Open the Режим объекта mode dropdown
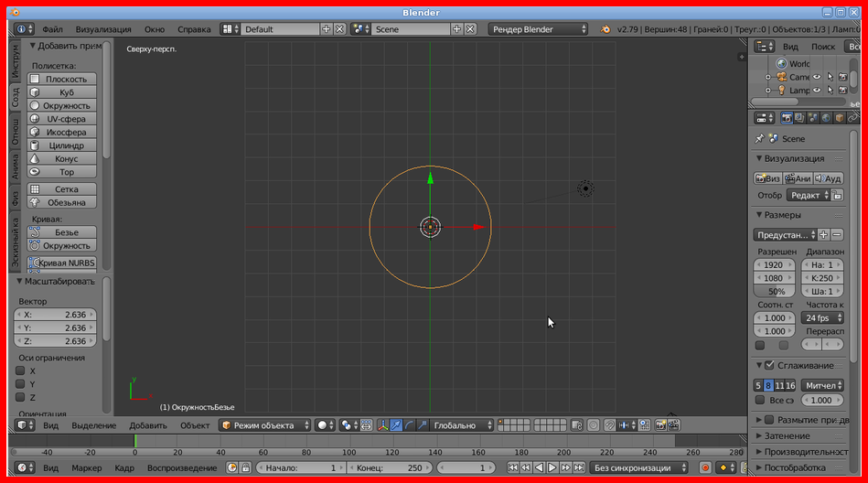 point(265,425)
